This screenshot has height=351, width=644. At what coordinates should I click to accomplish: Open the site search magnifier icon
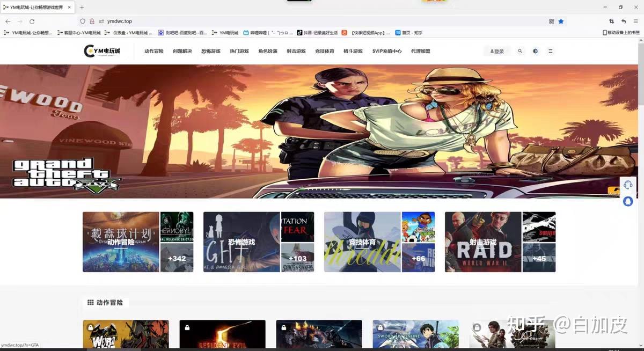[520, 51]
